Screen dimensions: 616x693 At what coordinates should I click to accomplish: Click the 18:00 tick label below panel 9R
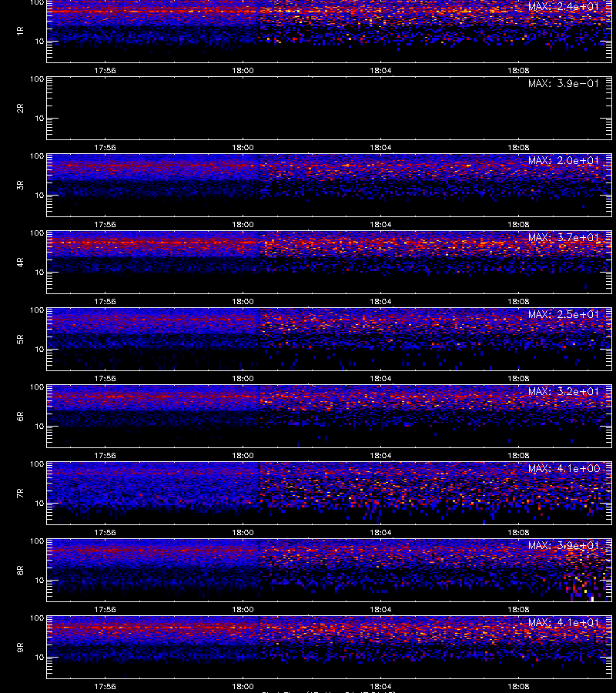(243, 686)
